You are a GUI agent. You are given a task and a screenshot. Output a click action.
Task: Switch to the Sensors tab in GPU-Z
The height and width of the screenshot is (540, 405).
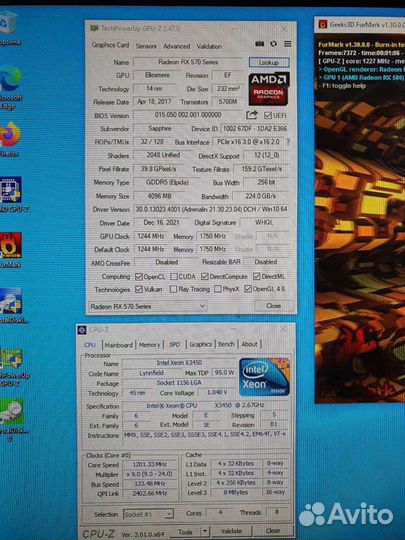coord(146,46)
